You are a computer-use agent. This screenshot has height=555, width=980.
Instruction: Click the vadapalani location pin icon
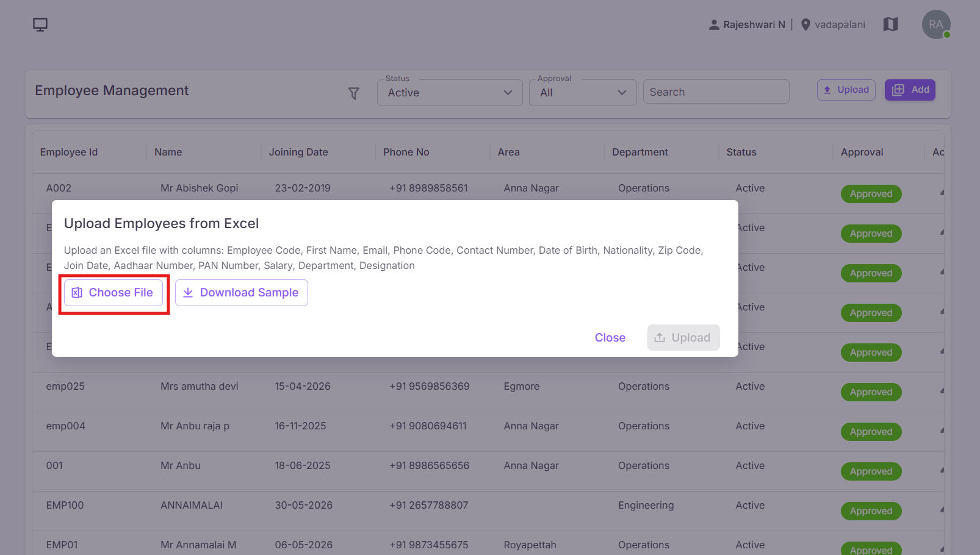click(x=805, y=25)
